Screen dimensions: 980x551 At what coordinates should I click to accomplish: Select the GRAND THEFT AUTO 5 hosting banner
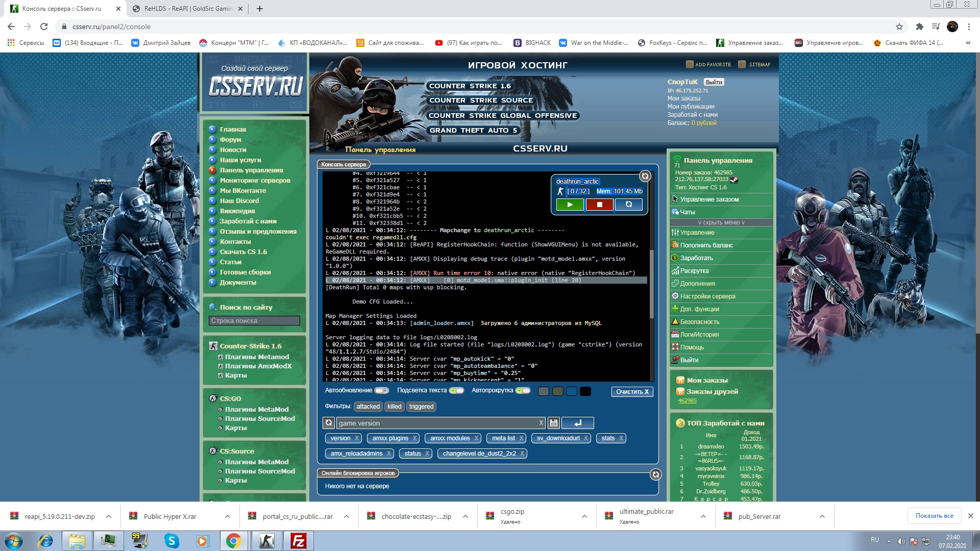tap(473, 131)
